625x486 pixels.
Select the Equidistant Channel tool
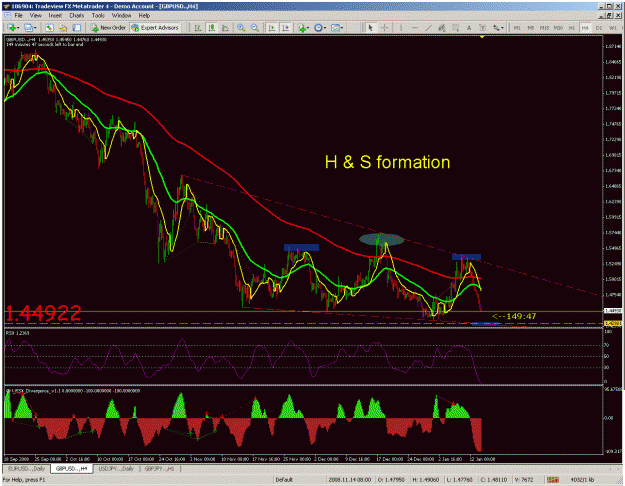442,28
